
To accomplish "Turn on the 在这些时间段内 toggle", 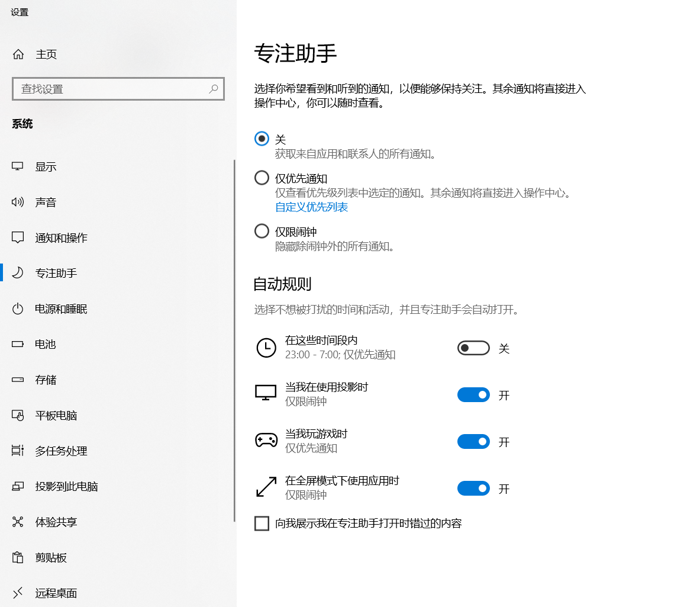I will coord(473,348).
